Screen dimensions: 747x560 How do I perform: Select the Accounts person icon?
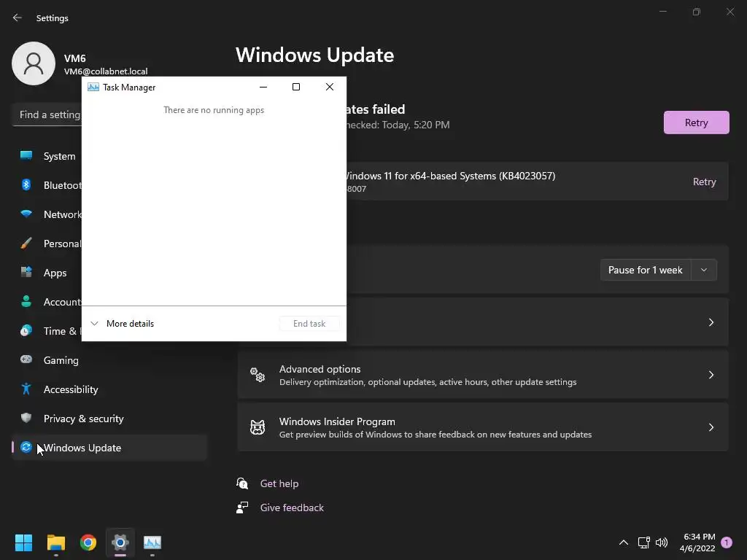26,301
